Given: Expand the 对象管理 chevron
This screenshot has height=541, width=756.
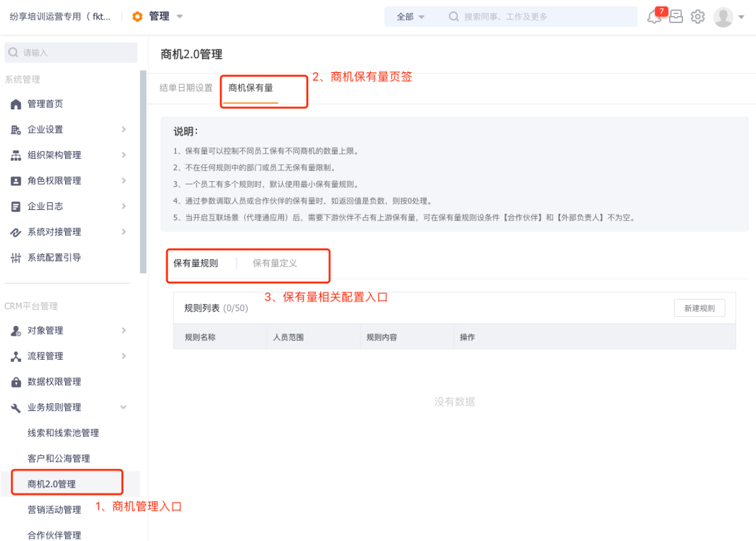Looking at the screenshot, I should coord(123,330).
